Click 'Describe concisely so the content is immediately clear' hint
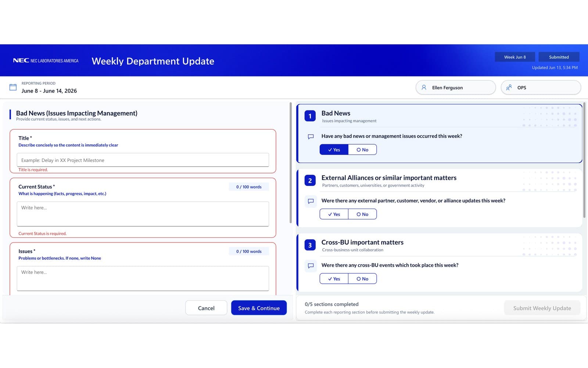588x368 pixels. pyautogui.click(x=68, y=145)
